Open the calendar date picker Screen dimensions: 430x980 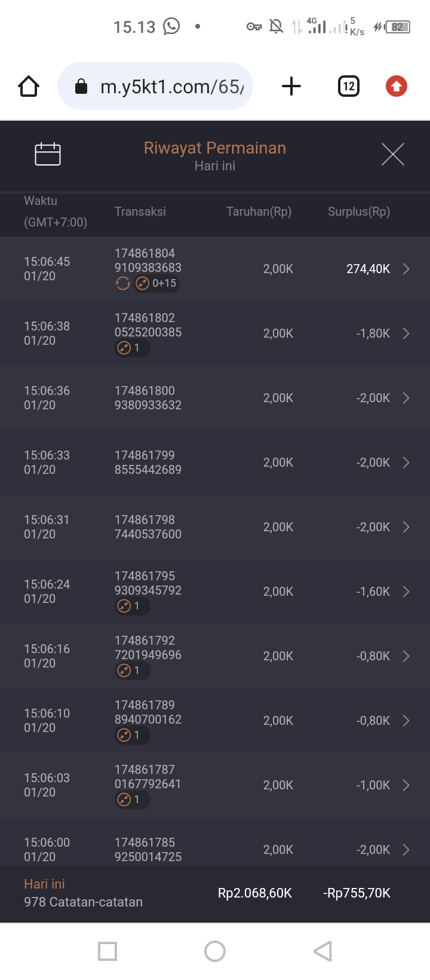pos(48,154)
